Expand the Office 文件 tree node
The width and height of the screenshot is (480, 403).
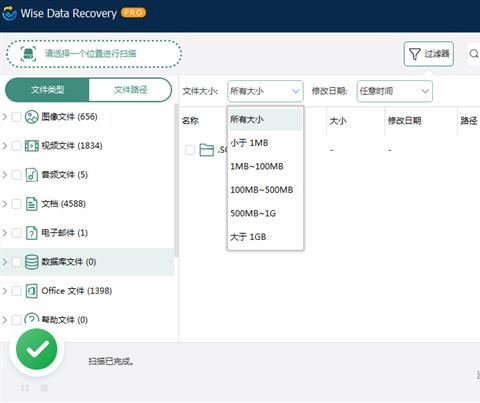(5, 291)
